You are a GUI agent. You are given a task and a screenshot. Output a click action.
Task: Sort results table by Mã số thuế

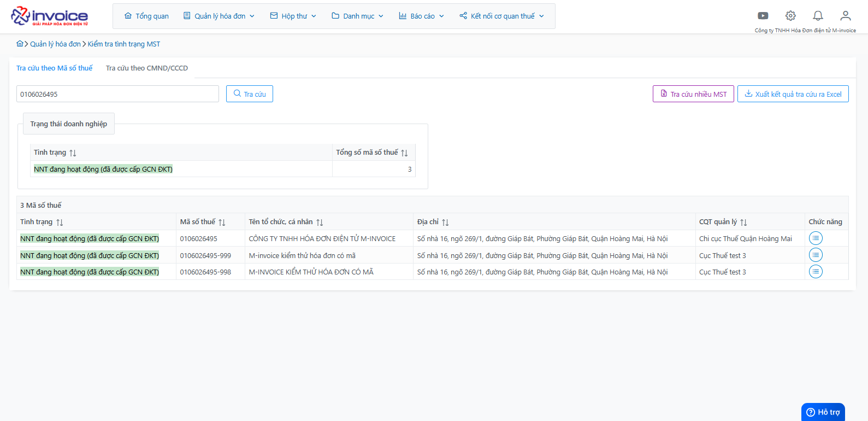click(x=222, y=222)
